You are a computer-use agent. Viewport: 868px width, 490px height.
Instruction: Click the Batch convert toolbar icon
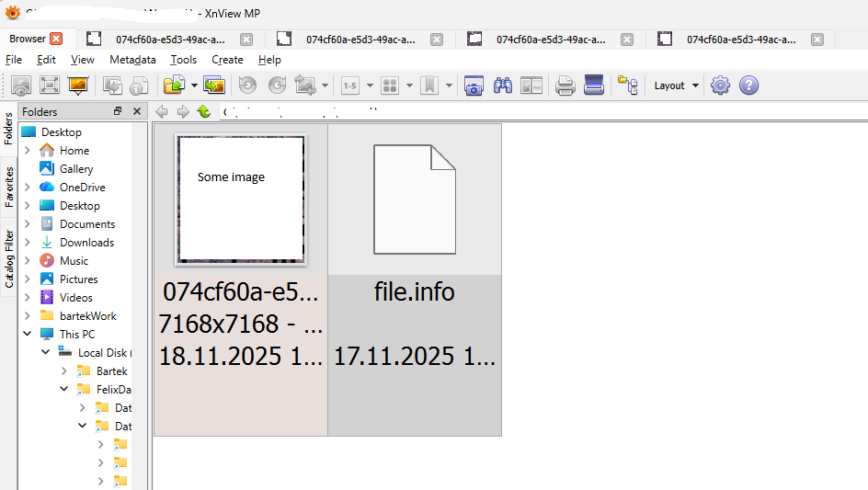point(112,85)
